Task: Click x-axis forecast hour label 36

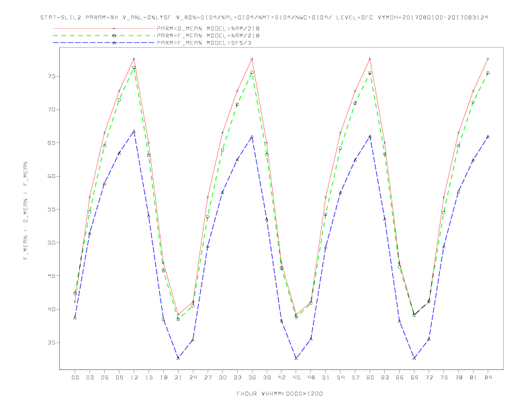Action: click(x=252, y=377)
